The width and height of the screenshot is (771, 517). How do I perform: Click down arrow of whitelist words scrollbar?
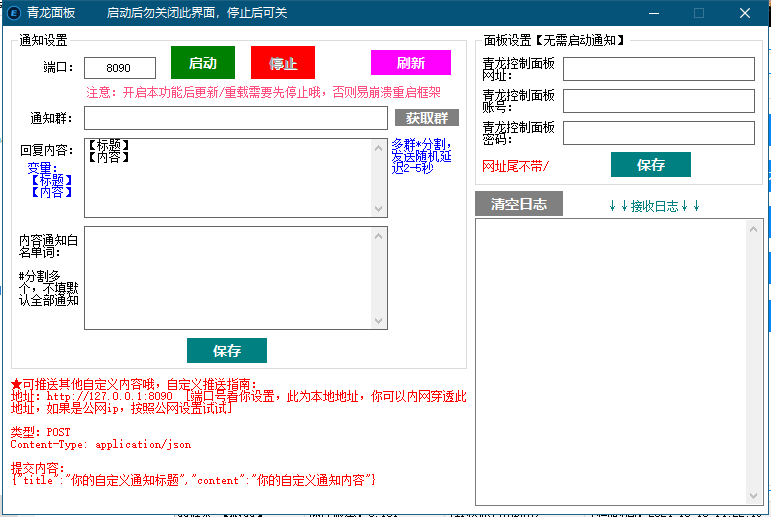pos(378,320)
